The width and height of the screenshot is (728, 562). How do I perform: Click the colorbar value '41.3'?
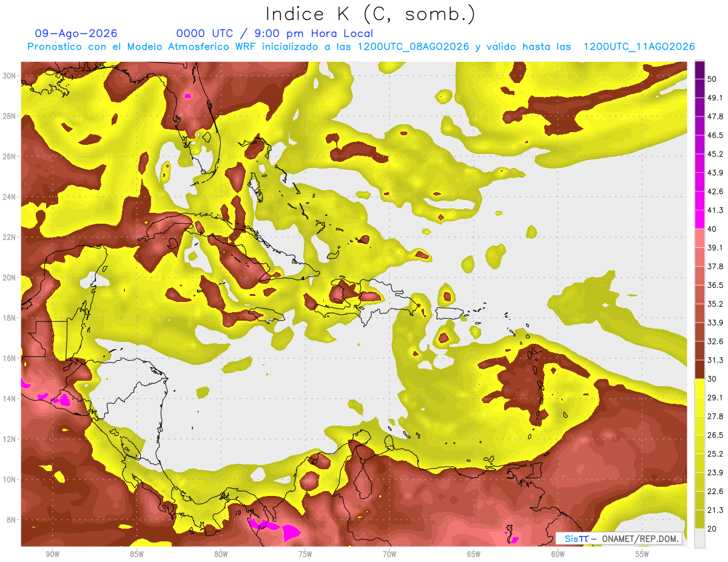(715, 210)
